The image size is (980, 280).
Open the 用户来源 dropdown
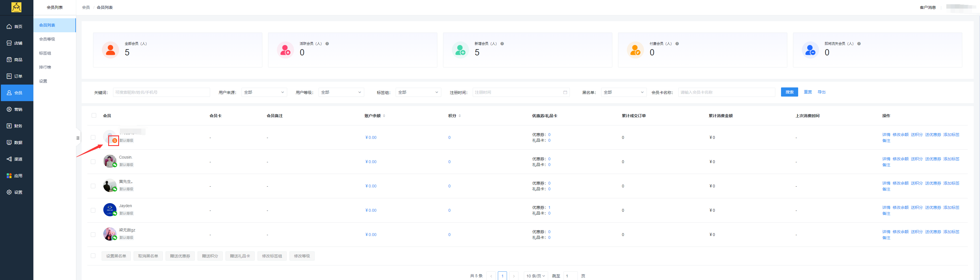[x=264, y=92]
